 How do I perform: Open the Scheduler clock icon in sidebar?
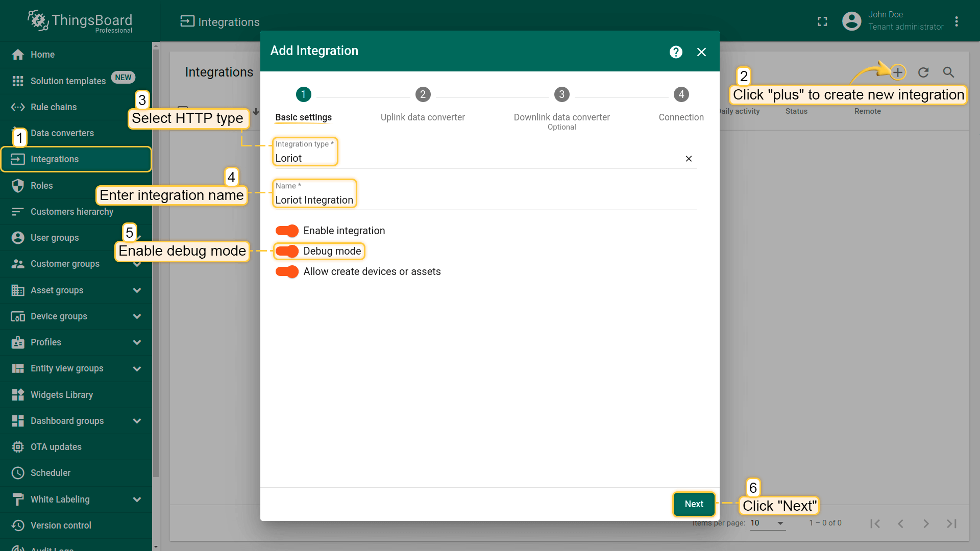tap(18, 473)
